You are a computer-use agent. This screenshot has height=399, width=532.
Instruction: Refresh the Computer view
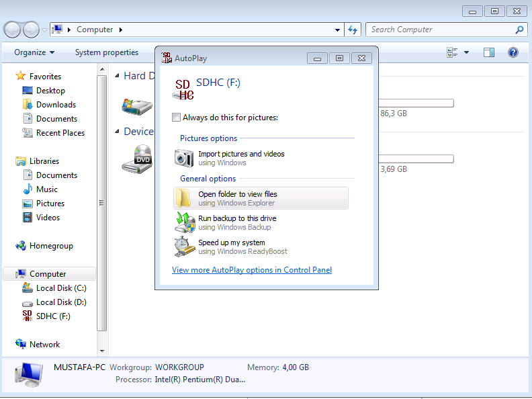point(353,30)
